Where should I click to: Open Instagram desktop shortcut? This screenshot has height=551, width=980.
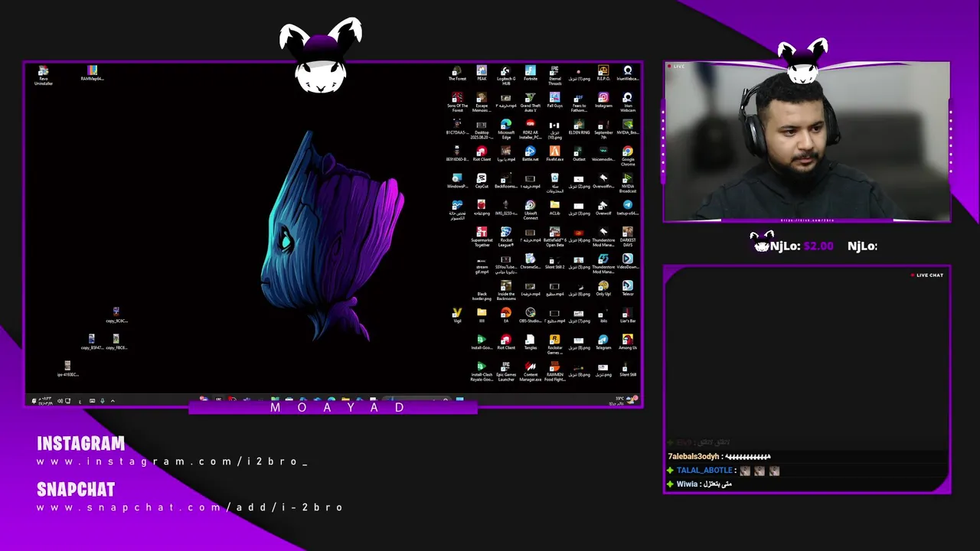click(603, 100)
